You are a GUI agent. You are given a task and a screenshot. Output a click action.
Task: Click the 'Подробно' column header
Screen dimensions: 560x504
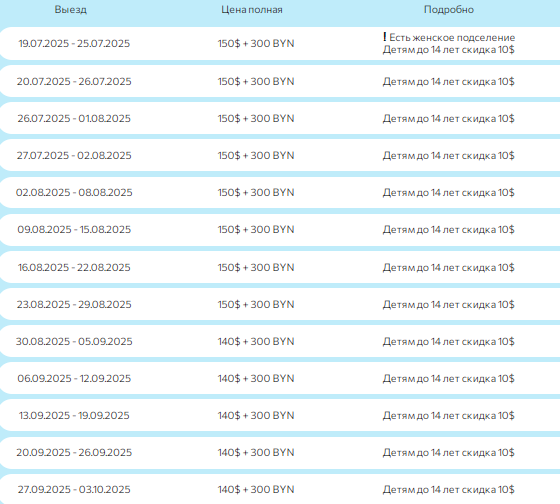click(449, 10)
